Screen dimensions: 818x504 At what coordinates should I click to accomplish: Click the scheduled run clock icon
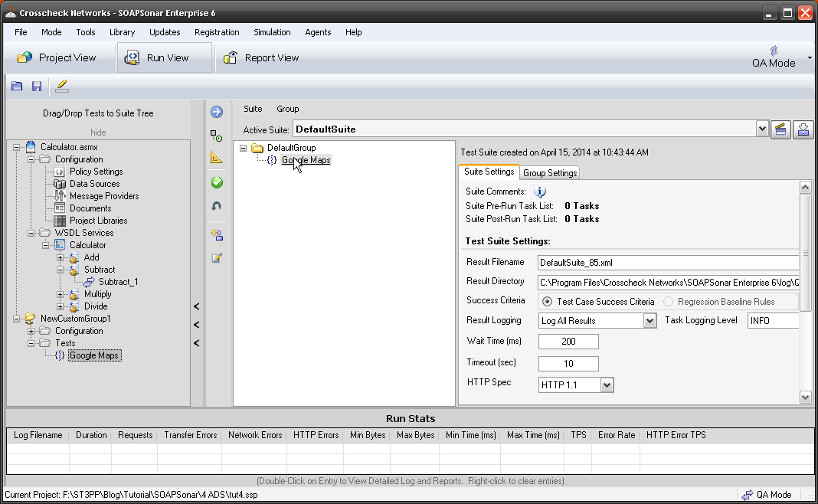[x=217, y=136]
